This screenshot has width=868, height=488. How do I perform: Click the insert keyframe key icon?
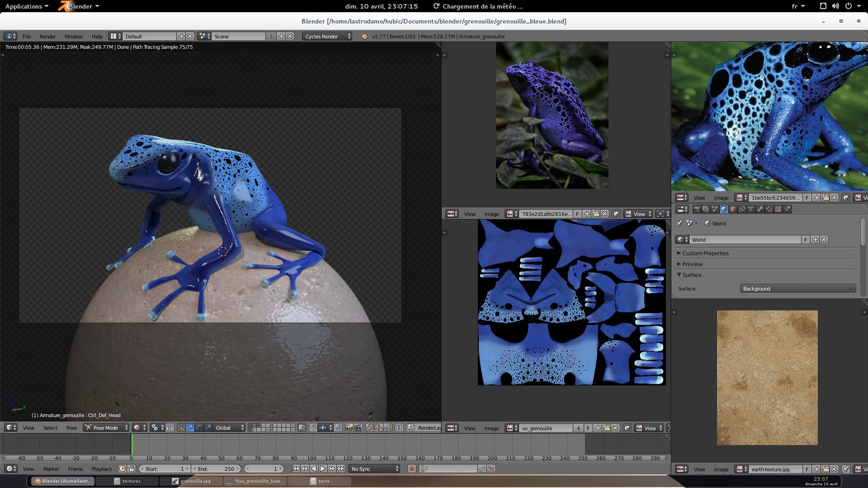tap(482, 469)
